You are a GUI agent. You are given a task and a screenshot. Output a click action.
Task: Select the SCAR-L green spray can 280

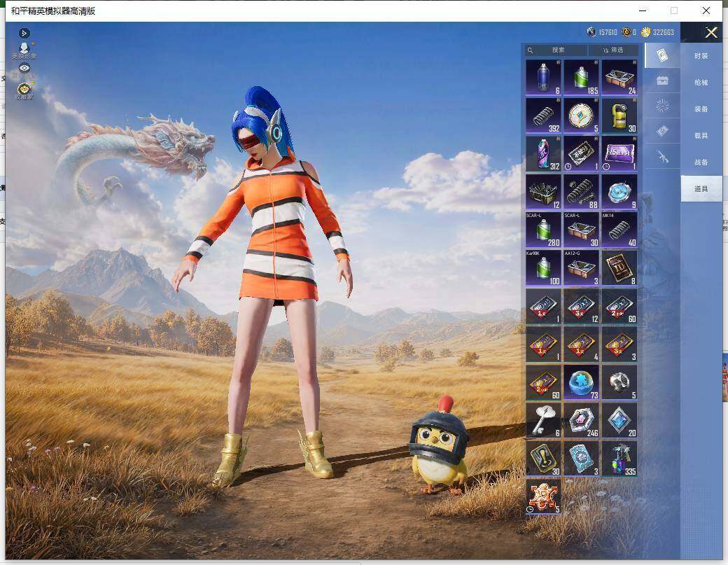coord(543,230)
